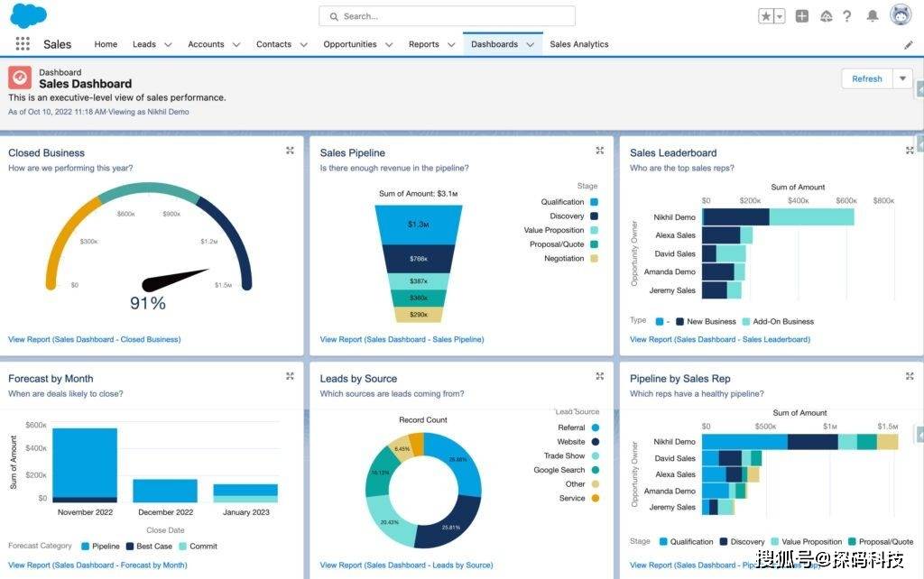Click the gauge needle in Closed Business
This screenshot has height=579, width=924.
tap(174, 280)
